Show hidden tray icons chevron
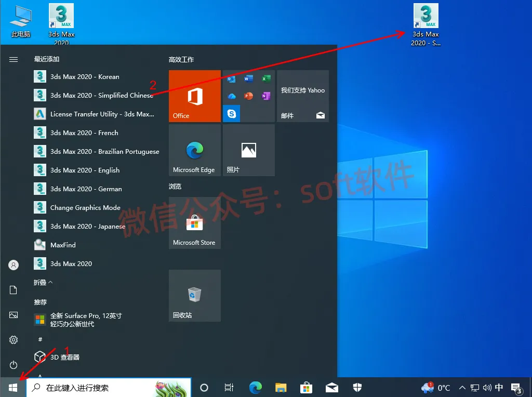532x397 pixels. 462,388
